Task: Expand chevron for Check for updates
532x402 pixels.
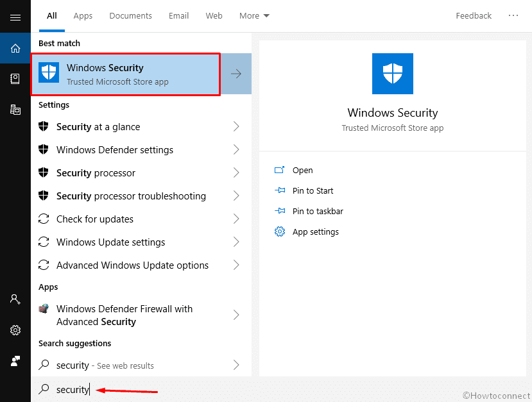Action: point(236,219)
